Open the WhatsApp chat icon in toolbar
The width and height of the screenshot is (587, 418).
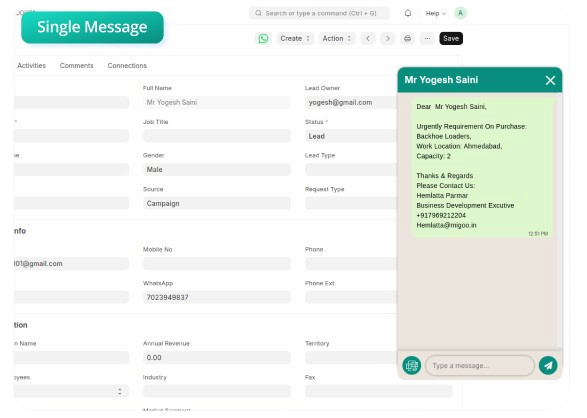click(x=263, y=39)
